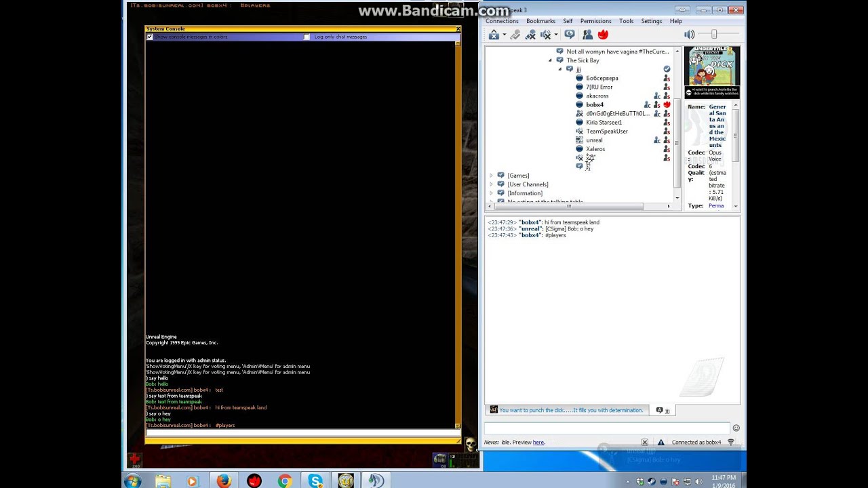Screen dimensions: 868x488
Task: Open the Help menu in TeamSpeak
Action: tap(675, 21)
